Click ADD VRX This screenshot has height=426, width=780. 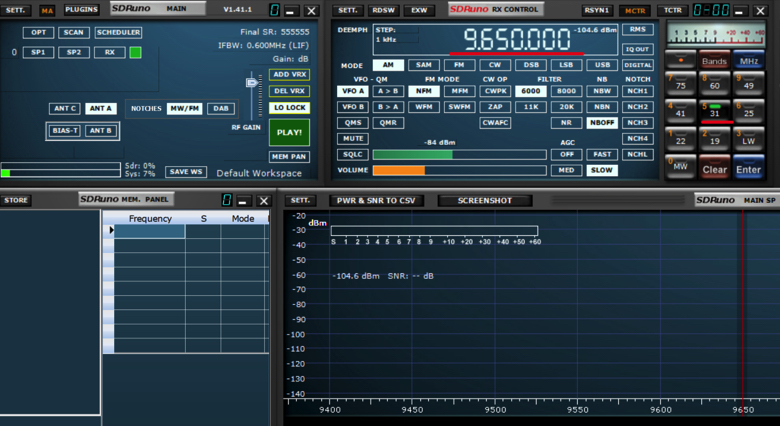(x=290, y=75)
